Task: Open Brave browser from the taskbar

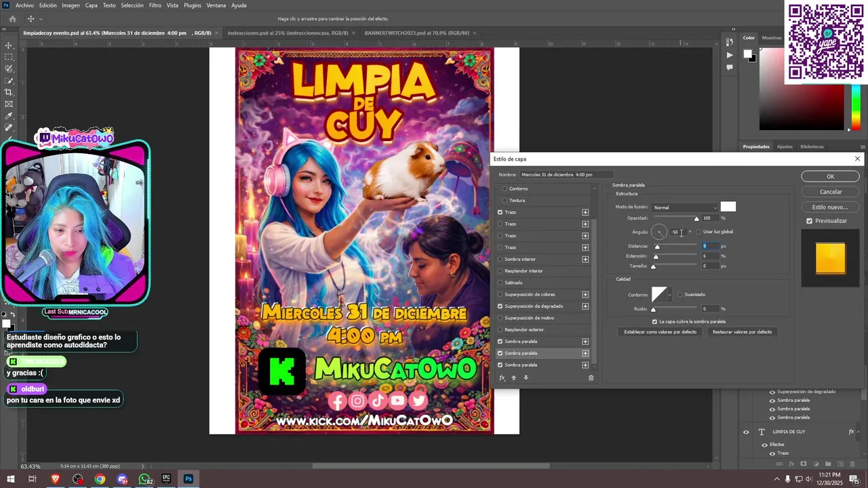Action: [55, 479]
